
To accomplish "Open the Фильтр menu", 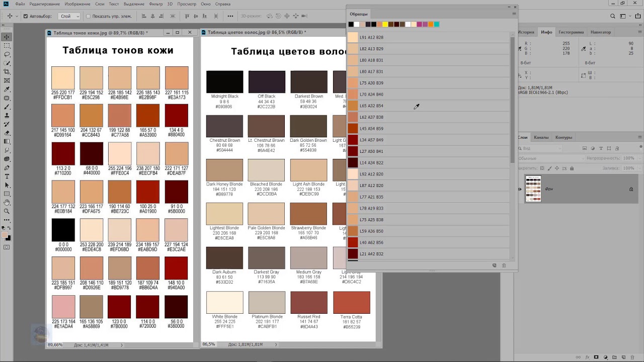I will click(156, 4).
